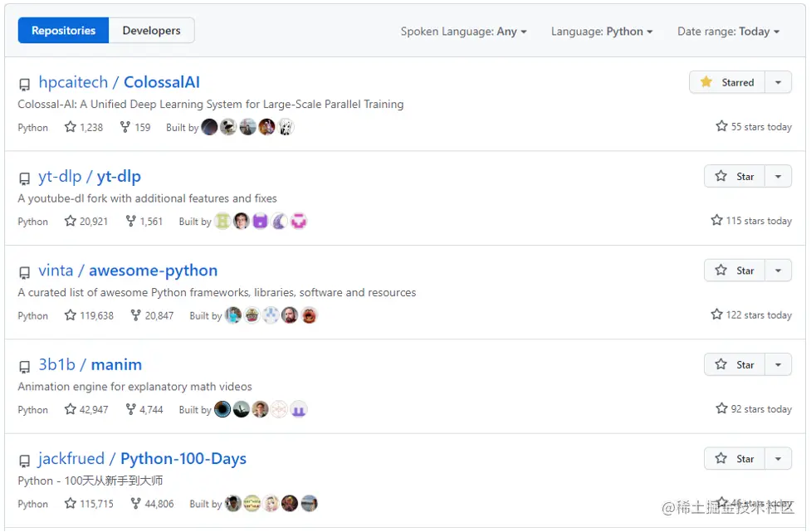Unstar ColossalAI via the Starred button
Image resolution: width=811 pixels, height=532 pixels.
[x=727, y=82]
